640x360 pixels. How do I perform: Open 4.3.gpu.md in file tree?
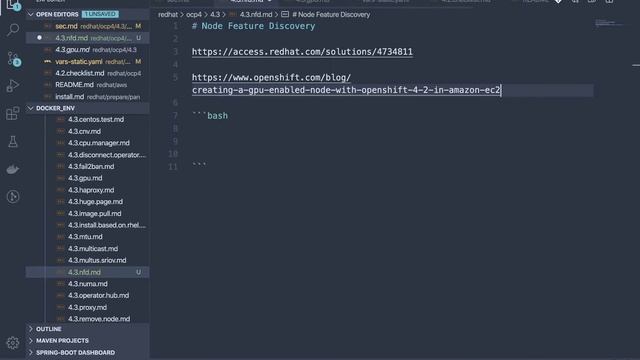pyautogui.click(x=88, y=178)
